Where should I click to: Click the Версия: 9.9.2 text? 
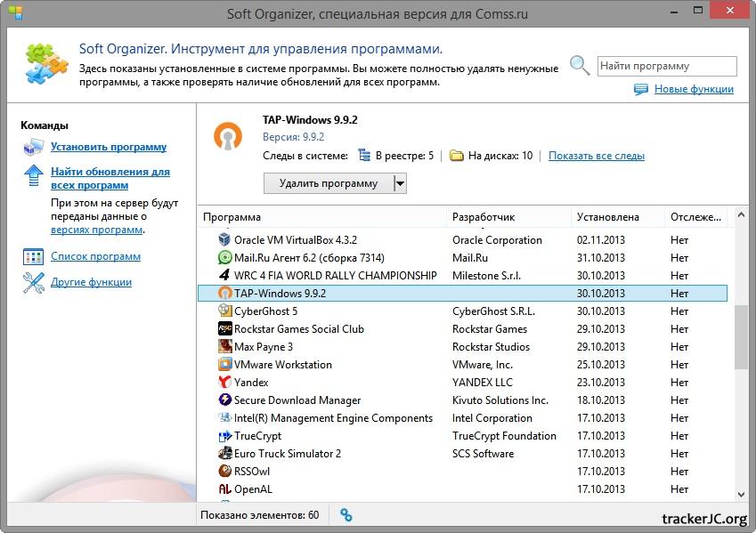(x=293, y=137)
